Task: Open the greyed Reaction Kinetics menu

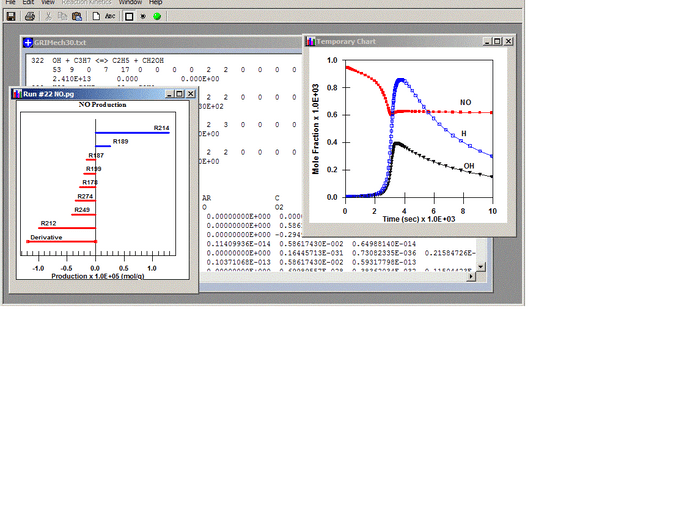Action: pos(86,2)
